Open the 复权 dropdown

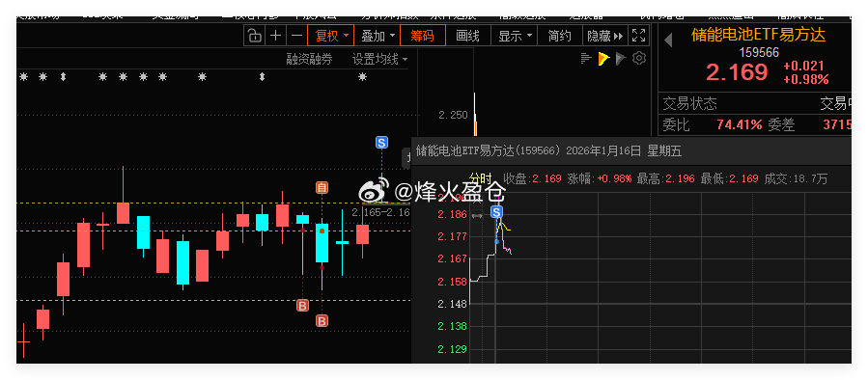tap(331, 36)
